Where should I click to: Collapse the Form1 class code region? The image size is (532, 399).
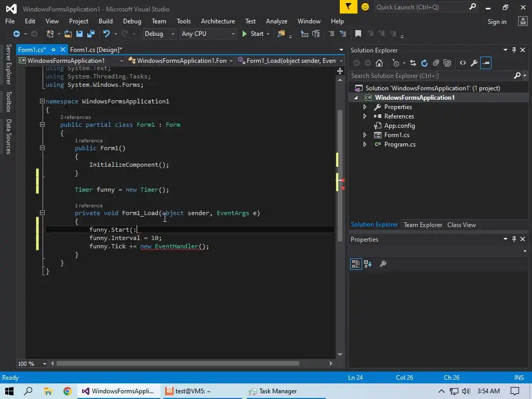42,125
